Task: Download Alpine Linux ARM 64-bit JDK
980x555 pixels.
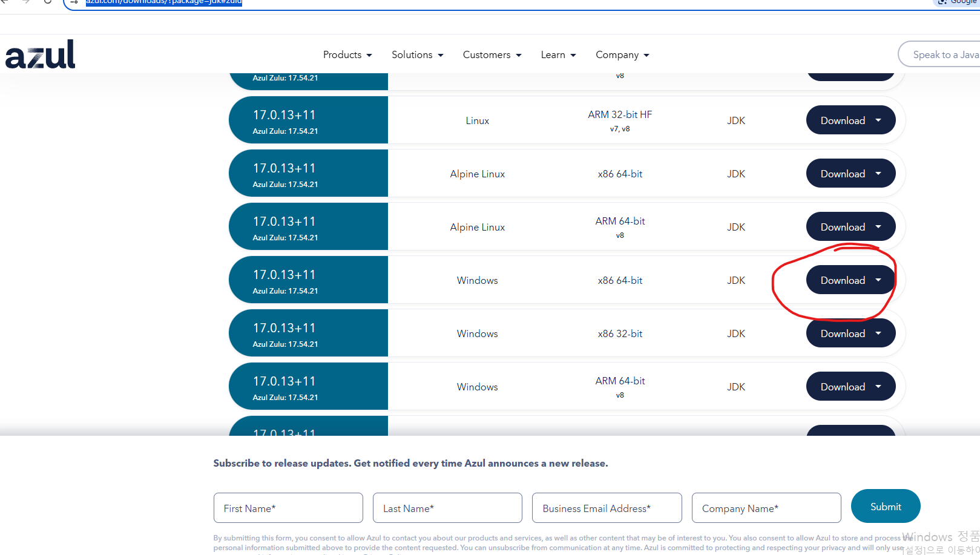Action: click(850, 227)
